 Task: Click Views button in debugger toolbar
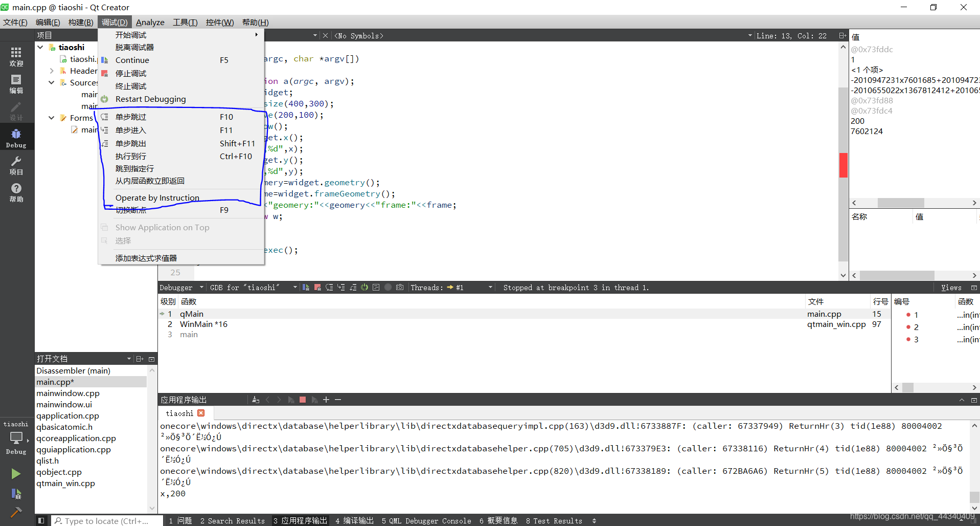[x=951, y=288]
